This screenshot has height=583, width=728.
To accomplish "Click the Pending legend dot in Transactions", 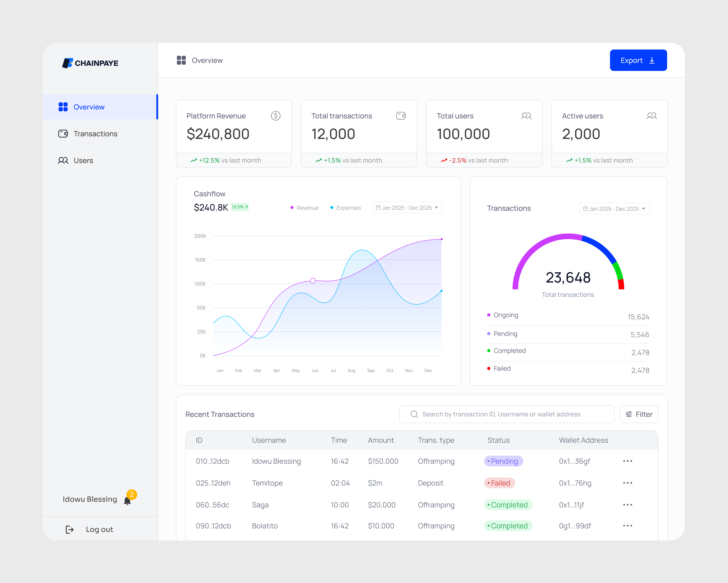I will click(x=489, y=334).
